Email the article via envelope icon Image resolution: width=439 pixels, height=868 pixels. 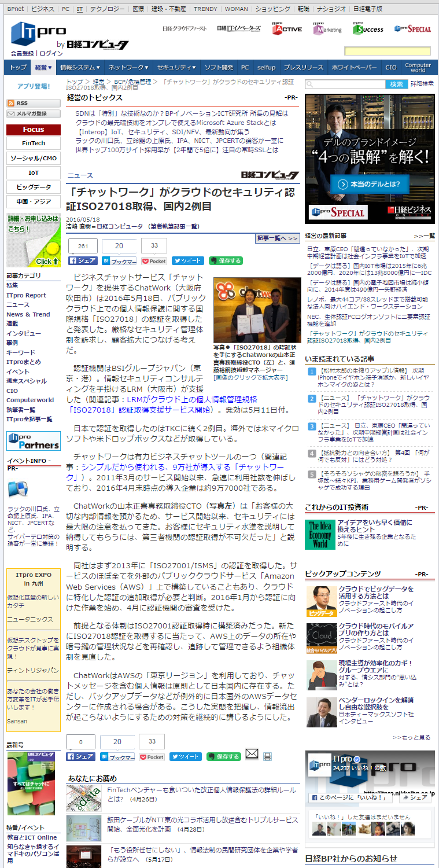click(x=252, y=754)
